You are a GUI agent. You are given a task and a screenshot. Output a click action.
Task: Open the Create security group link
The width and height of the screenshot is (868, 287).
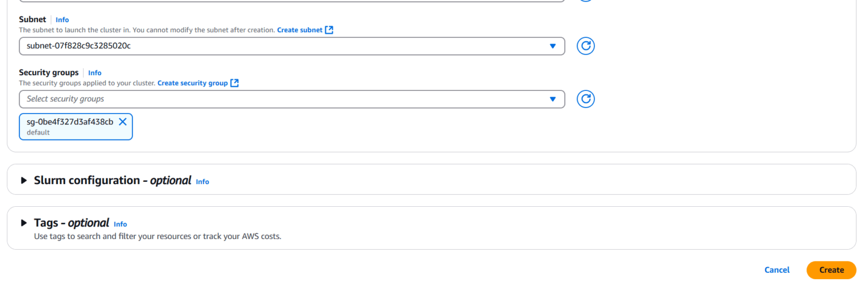192,83
